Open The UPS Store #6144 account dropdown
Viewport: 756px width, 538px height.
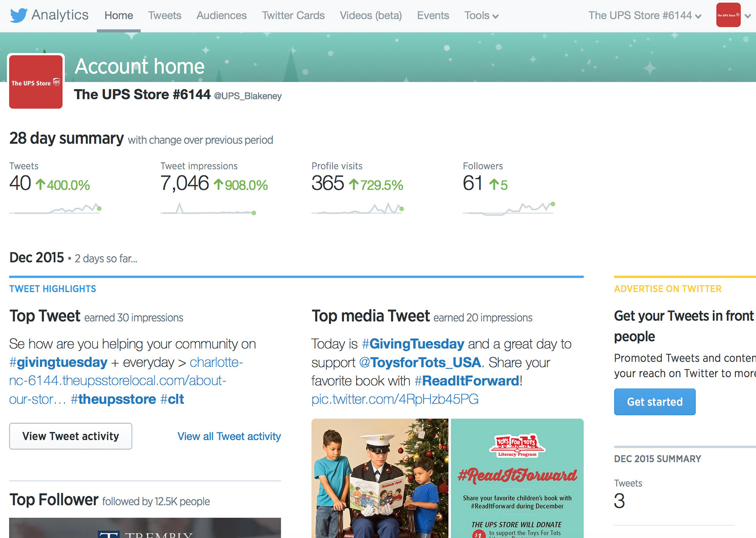pos(645,15)
